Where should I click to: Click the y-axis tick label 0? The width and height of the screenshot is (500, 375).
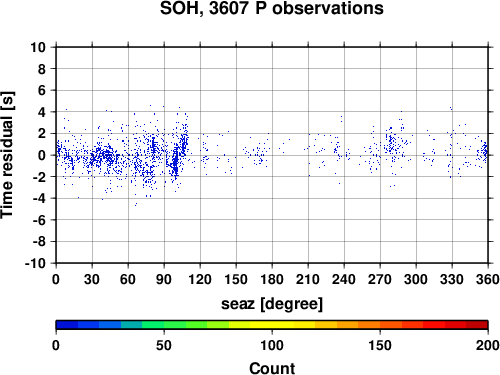pos(42,155)
